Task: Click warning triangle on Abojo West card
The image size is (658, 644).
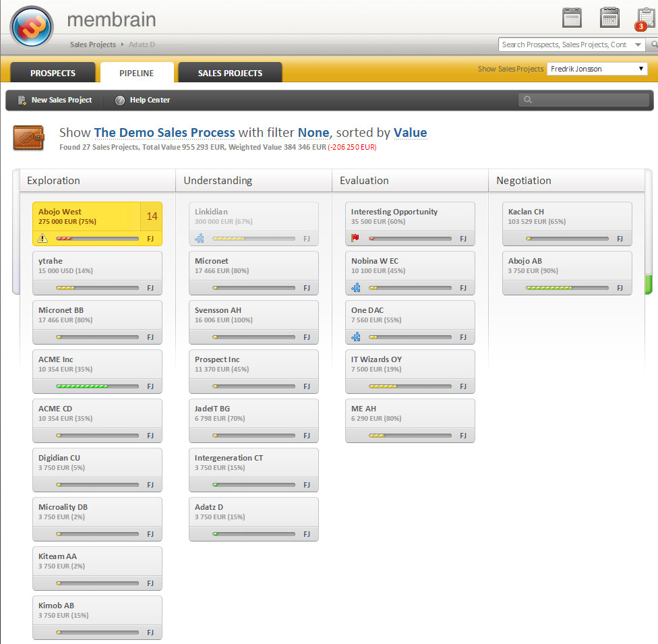Action: tap(42, 239)
